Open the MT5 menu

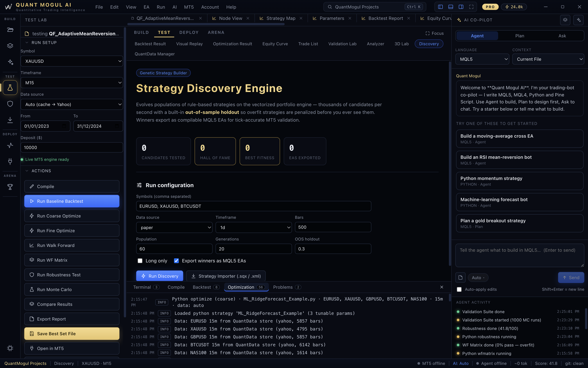click(x=189, y=7)
